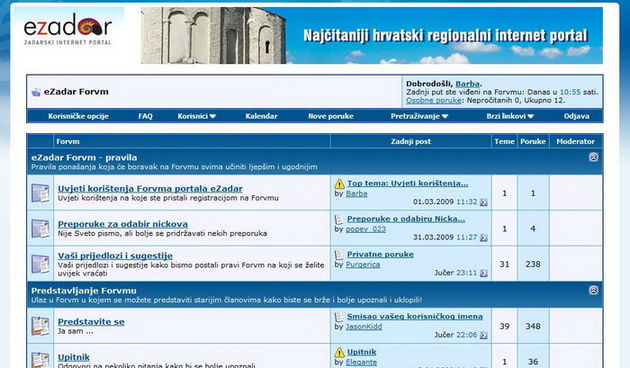Collapse the eZadar Forvm - pravila category
The width and height of the screenshot is (630, 368).
click(x=593, y=157)
